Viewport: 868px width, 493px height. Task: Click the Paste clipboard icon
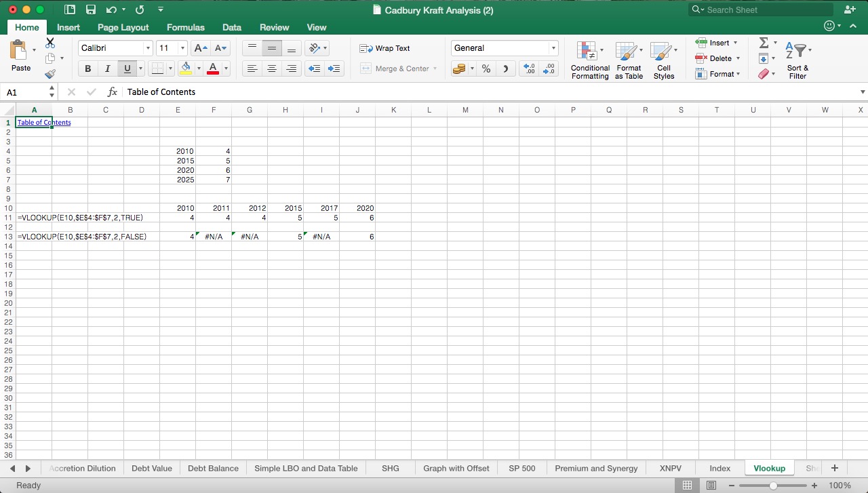18,51
